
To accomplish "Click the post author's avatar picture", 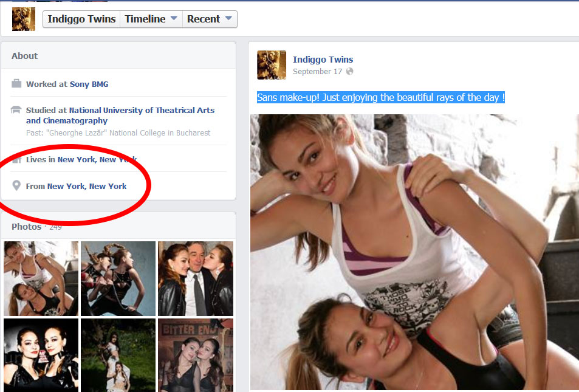I will 272,65.
